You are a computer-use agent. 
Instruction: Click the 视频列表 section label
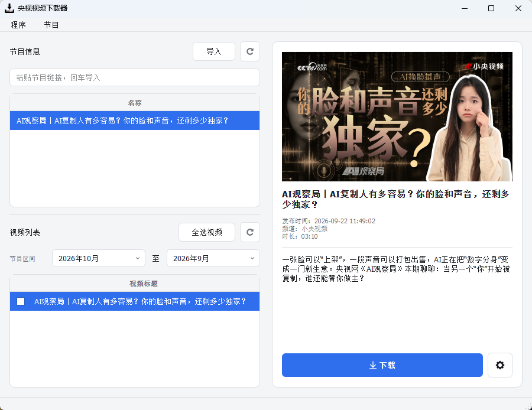coord(25,232)
